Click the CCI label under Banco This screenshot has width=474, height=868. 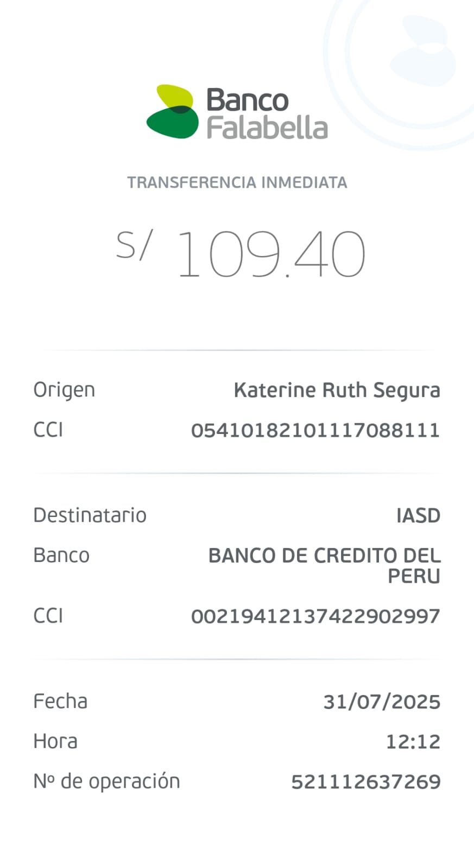tap(48, 616)
